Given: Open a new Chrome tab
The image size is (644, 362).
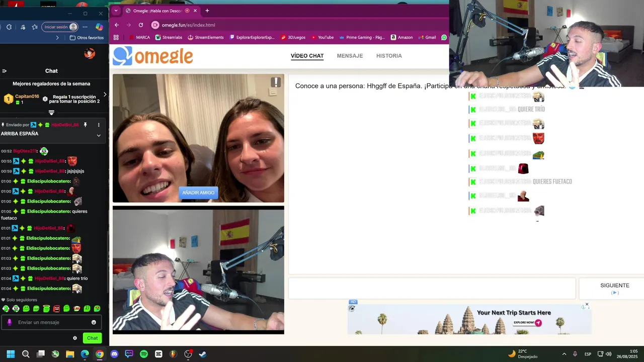Looking at the screenshot, I should (207, 11).
